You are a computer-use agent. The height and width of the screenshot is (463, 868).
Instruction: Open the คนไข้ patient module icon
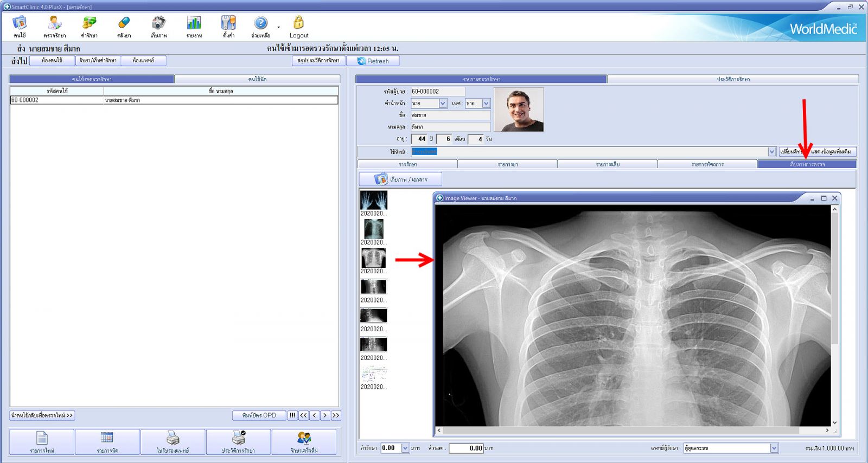20,27
